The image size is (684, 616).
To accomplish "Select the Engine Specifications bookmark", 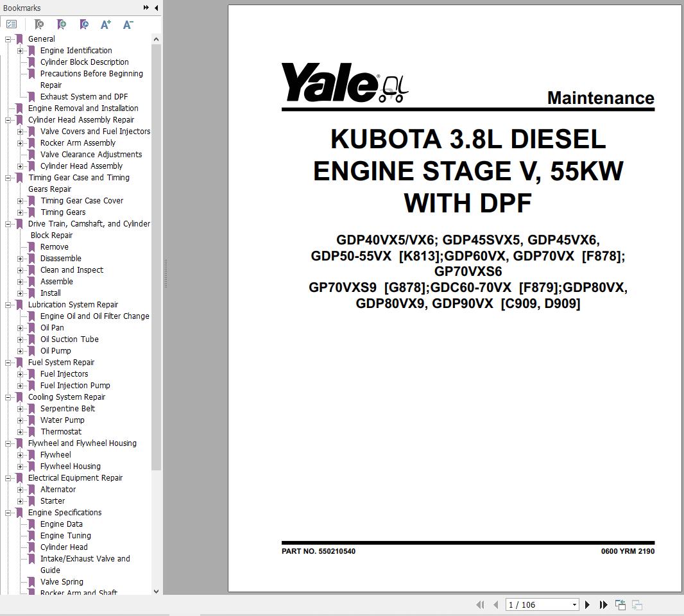I will (65, 513).
